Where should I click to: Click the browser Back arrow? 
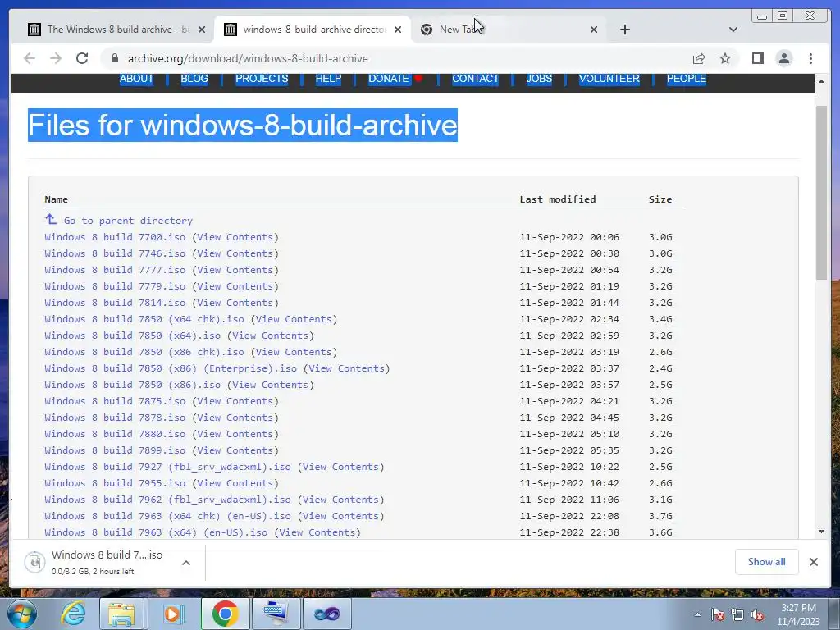[x=30, y=58]
